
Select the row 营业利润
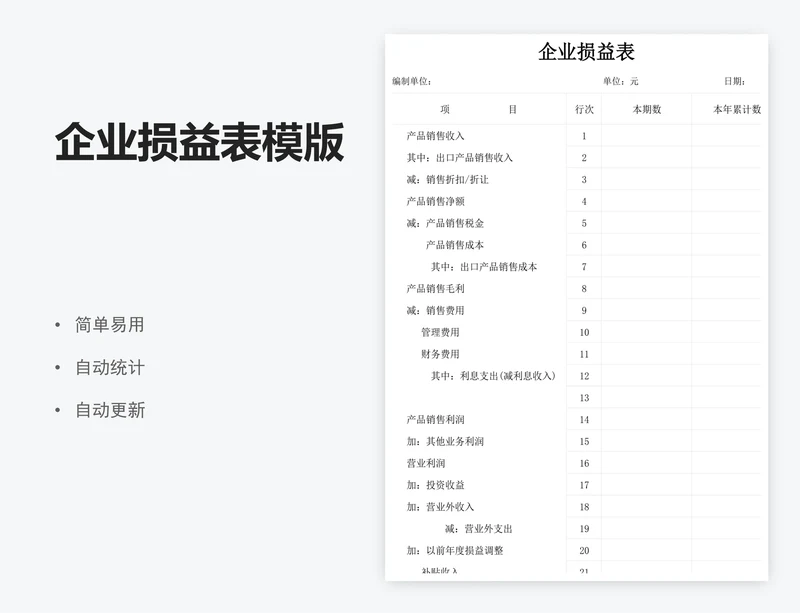[x=576, y=463]
